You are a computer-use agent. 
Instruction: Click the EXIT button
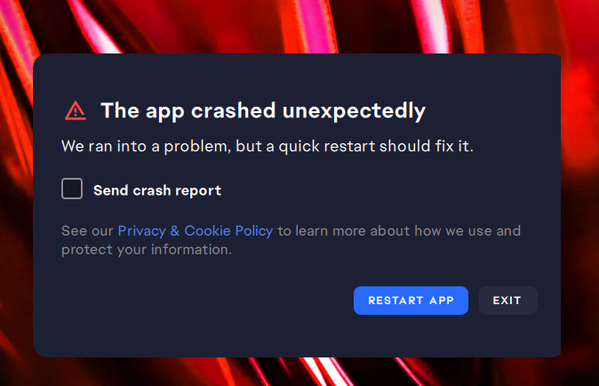(508, 300)
